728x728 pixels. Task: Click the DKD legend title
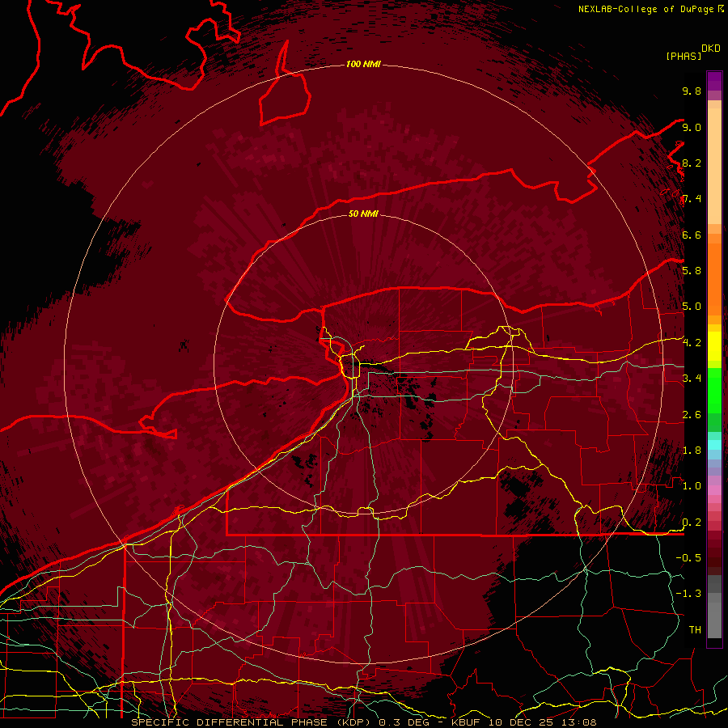[x=711, y=49]
